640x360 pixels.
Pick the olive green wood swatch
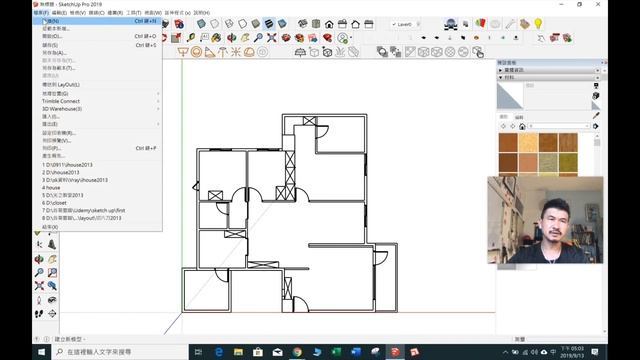click(x=568, y=162)
